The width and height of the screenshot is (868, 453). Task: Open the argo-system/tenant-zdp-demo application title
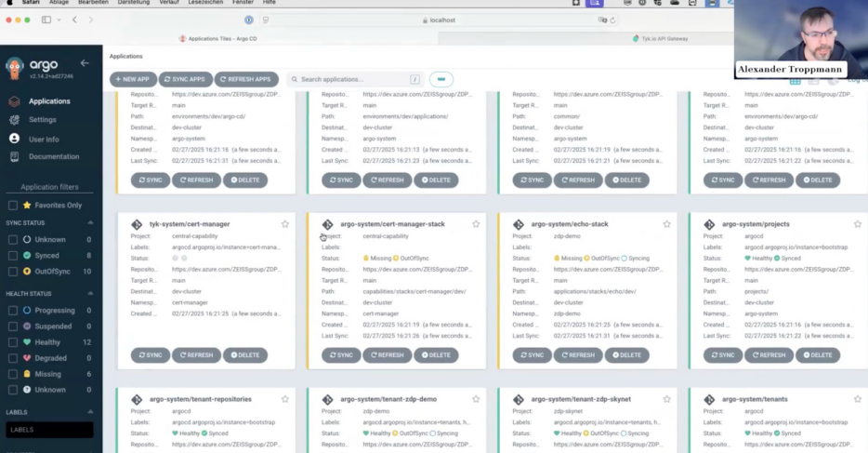388,399
